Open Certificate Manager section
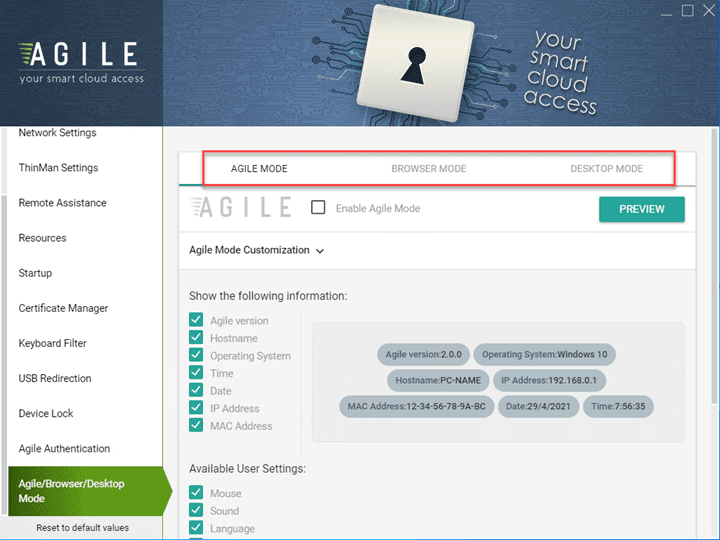The image size is (720, 540). pos(63,308)
